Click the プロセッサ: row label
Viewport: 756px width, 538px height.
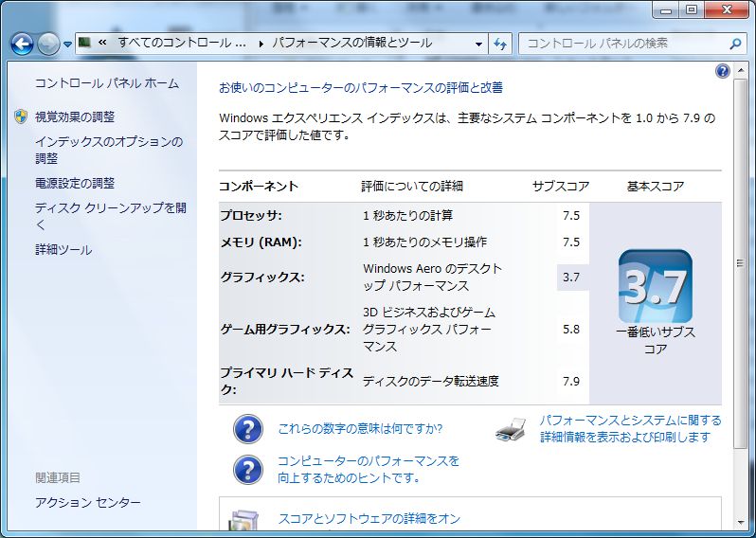point(251,216)
